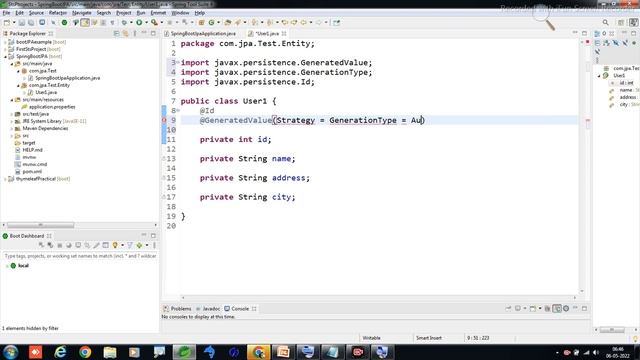The image size is (640, 360).
Task: Select mvnw.cmd file
Action: coord(35,164)
